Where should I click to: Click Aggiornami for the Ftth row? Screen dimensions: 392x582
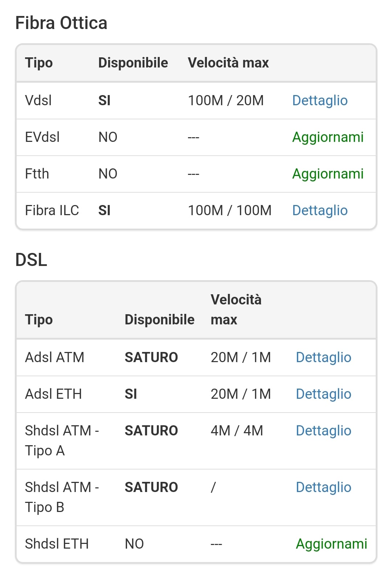pyautogui.click(x=328, y=174)
